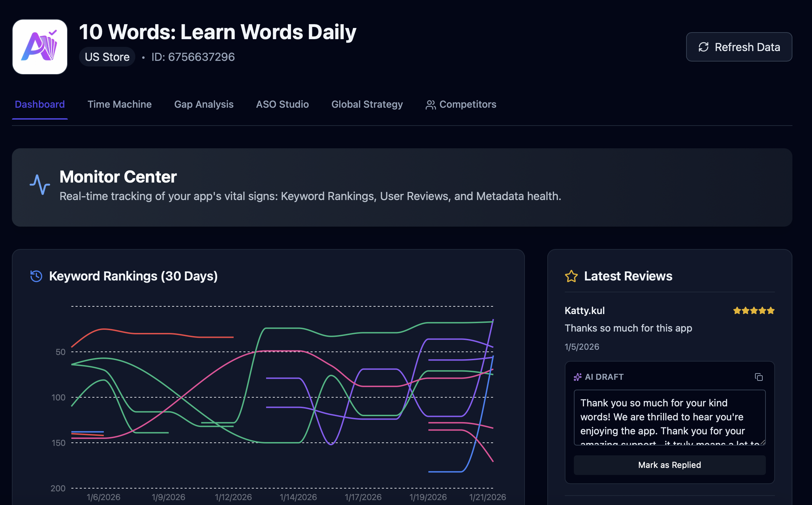This screenshot has height=505, width=812.
Task: Click Mark as Replied button
Action: [669, 465]
